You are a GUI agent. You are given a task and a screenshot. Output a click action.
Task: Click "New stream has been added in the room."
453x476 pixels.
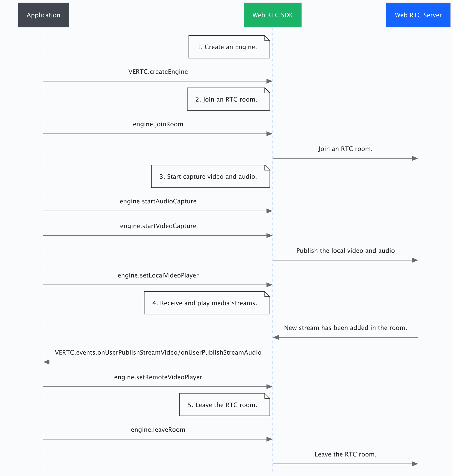point(345,328)
